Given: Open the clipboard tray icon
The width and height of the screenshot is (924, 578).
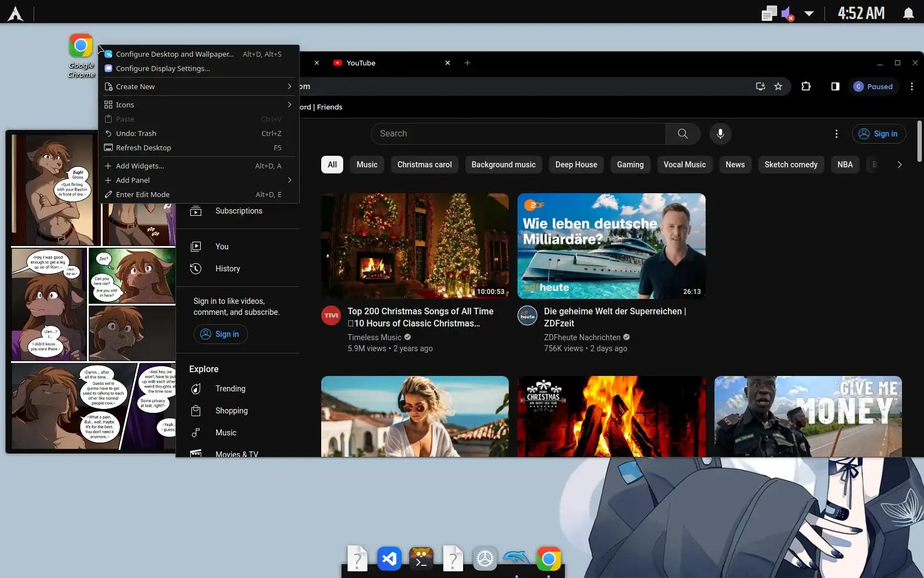Looking at the screenshot, I should [769, 13].
